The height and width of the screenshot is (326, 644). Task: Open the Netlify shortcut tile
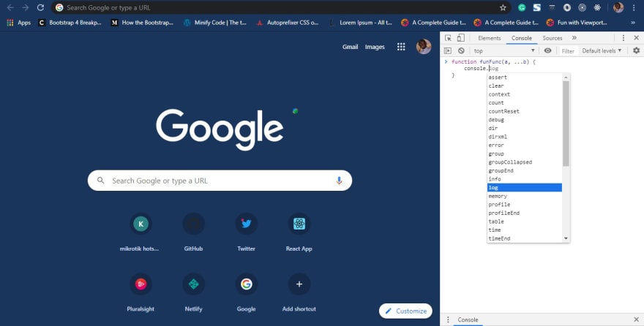(193, 292)
